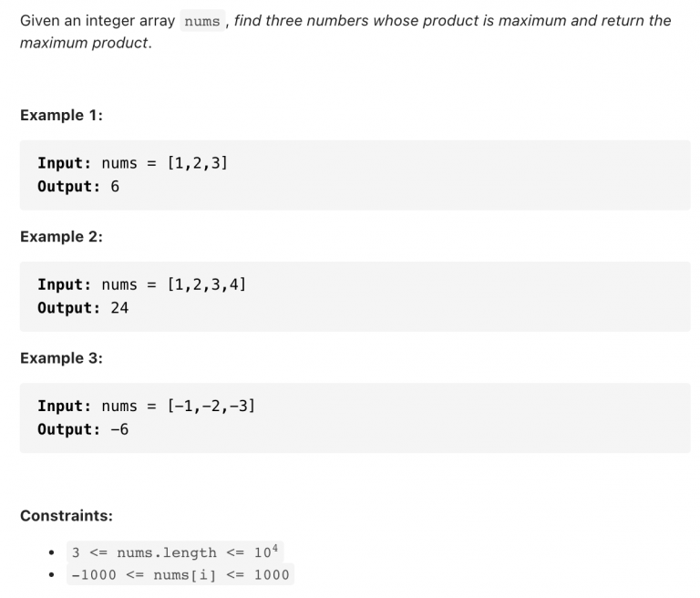Click 'Given an integer array' text
The image size is (700, 598).
click(98, 21)
